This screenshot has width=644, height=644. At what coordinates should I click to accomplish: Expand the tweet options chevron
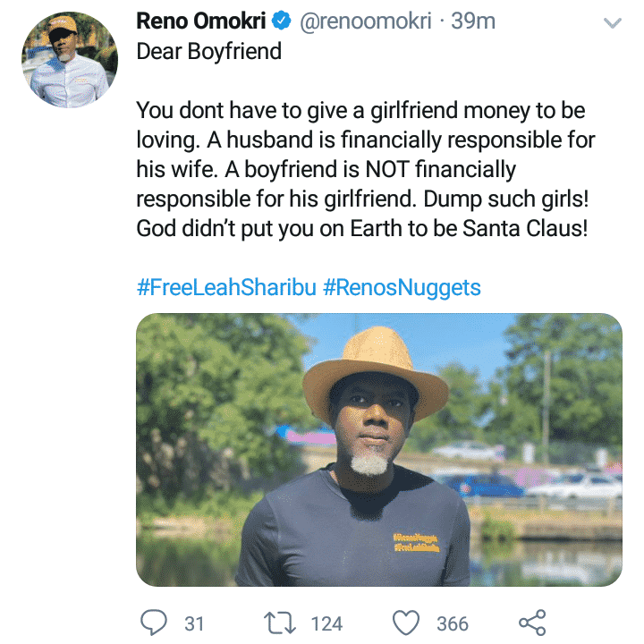coord(612,24)
